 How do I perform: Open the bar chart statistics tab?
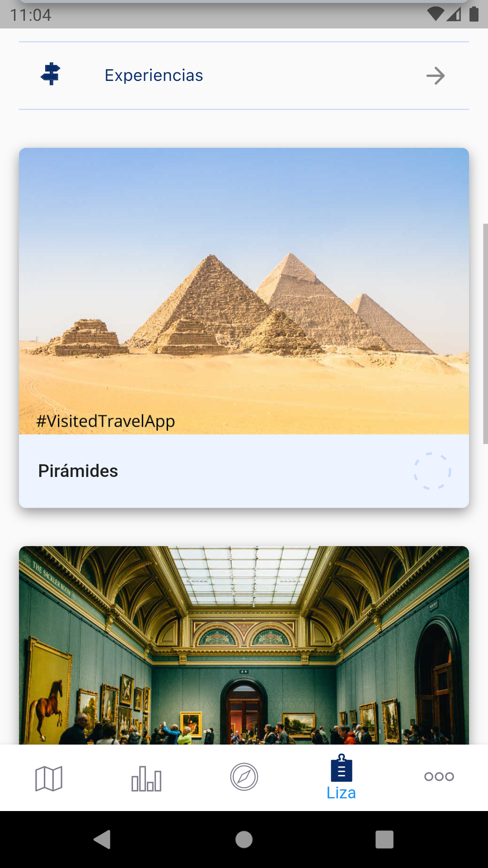[x=146, y=778]
